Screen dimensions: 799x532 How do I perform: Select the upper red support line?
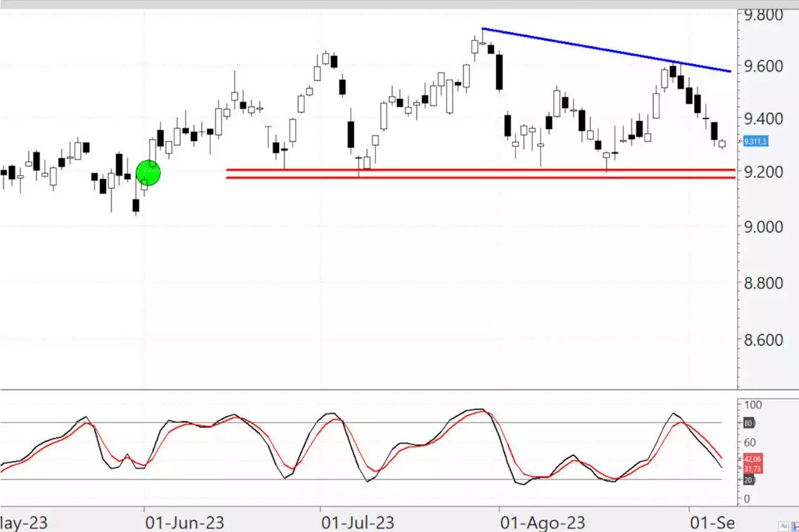pos(481,170)
